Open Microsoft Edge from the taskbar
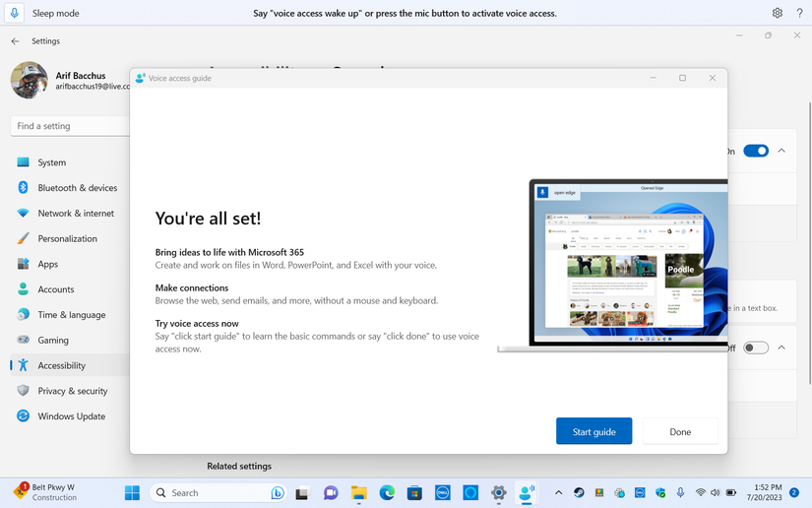 pos(387,493)
